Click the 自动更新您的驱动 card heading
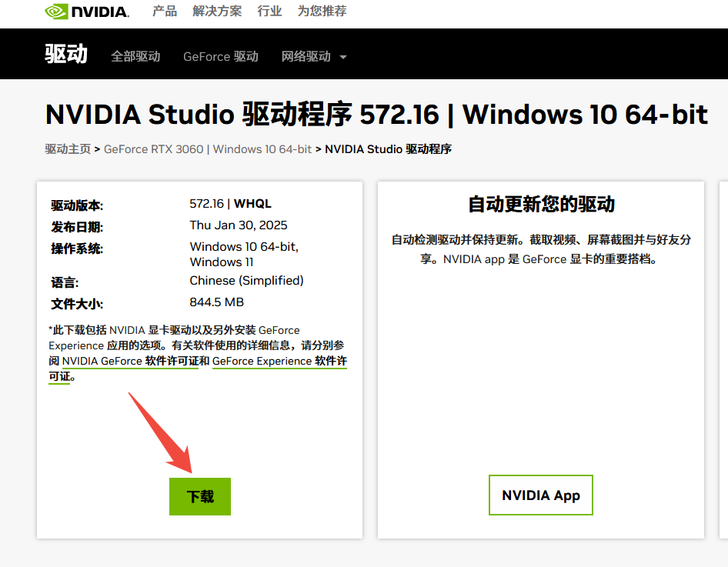This screenshot has height=567, width=728. pos(541,204)
